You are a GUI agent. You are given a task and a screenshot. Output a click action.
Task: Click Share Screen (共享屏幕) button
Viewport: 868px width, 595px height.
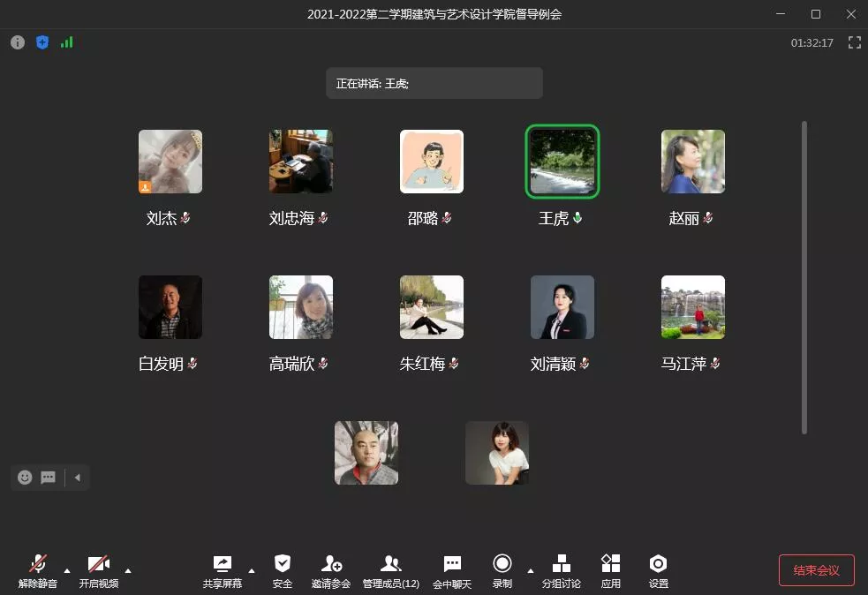[x=223, y=570]
